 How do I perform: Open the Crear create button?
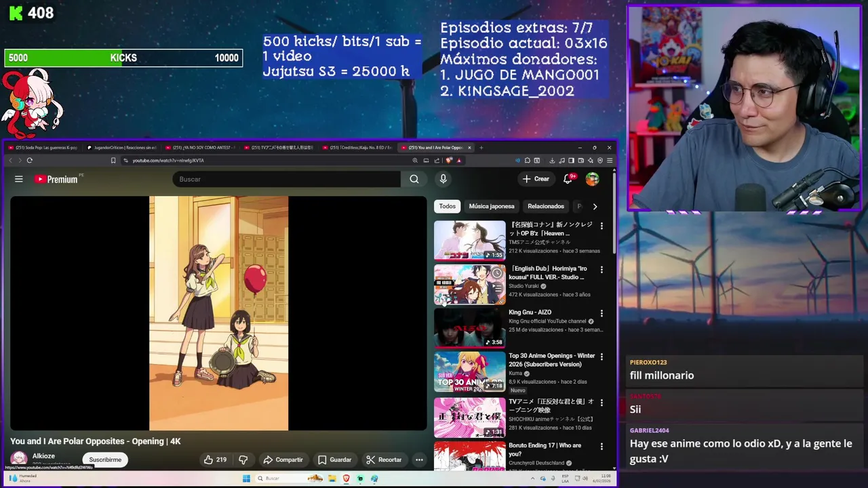click(x=536, y=179)
